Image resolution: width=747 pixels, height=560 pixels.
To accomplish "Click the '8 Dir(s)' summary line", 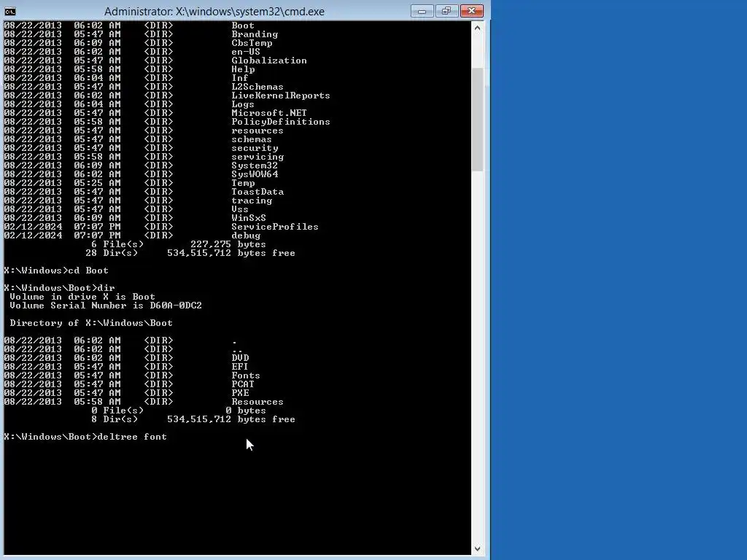I will point(193,419).
